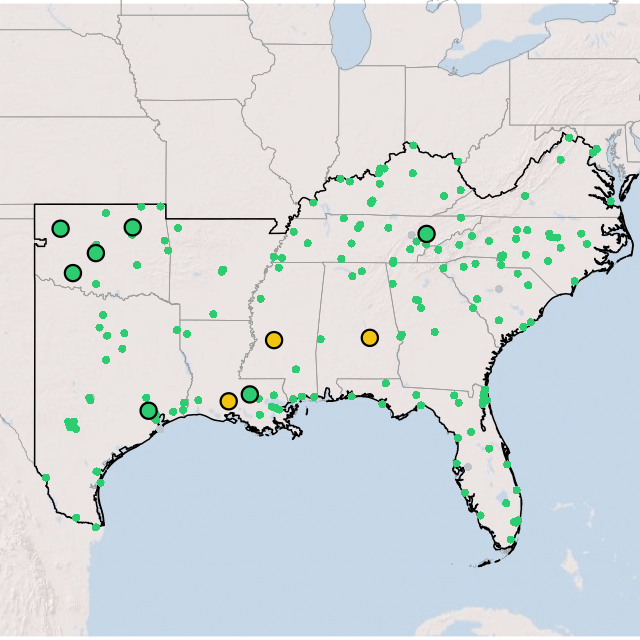Click the small green dot in southern Arkansas
Viewport: 640px width, 640px height.
pos(213,314)
